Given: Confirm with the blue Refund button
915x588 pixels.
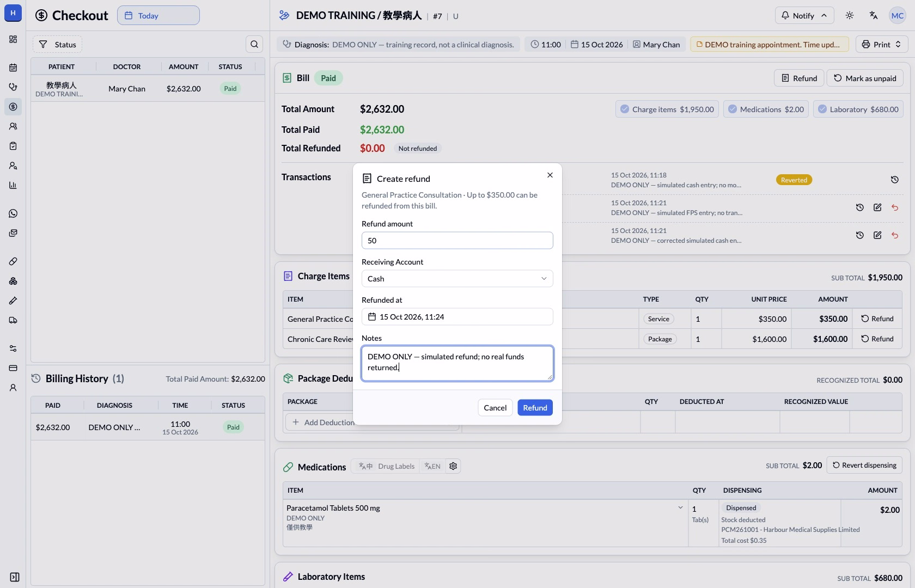Looking at the screenshot, I should [535, 408].
